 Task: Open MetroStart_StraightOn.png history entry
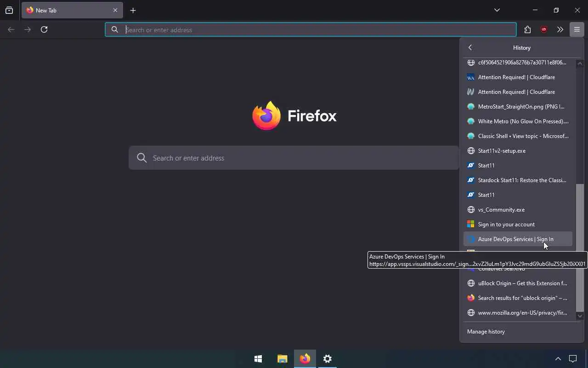pyautogui.click(x=518, y=106)
